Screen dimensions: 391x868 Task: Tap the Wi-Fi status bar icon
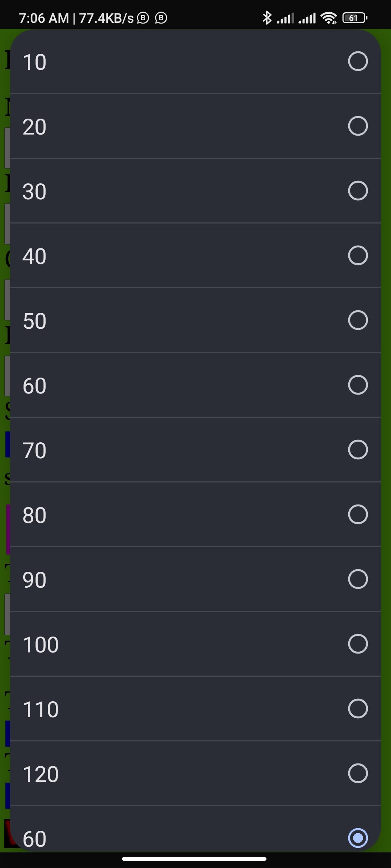point(329,18)
